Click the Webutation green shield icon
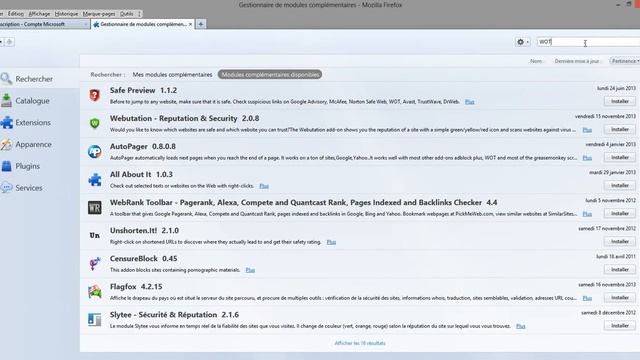Screen dimensions: 640x360 [95, 123]
